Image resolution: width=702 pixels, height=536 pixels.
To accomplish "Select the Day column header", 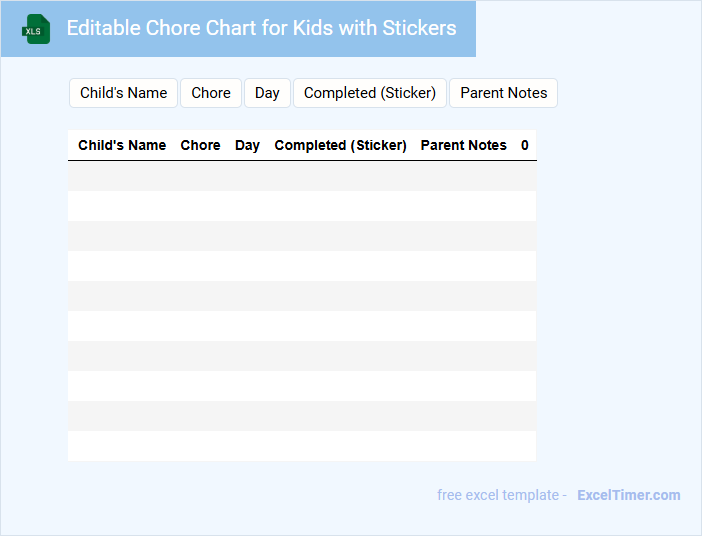I will click(247, 145).
